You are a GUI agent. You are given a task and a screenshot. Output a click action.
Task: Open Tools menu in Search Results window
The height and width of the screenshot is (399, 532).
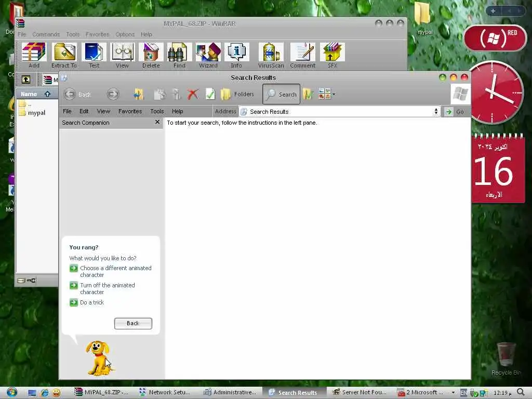(x=157, y=111)
